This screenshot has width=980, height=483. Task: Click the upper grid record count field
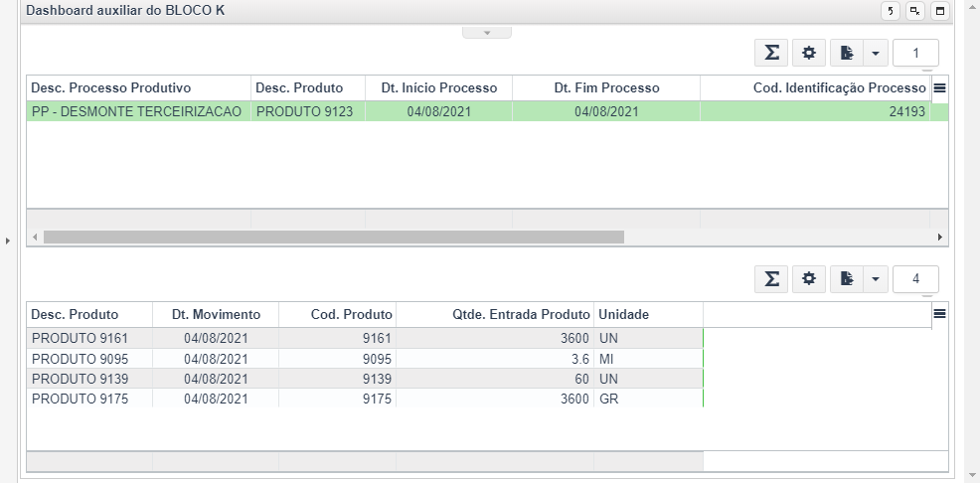pyautogui.click(x=915, y=53)
